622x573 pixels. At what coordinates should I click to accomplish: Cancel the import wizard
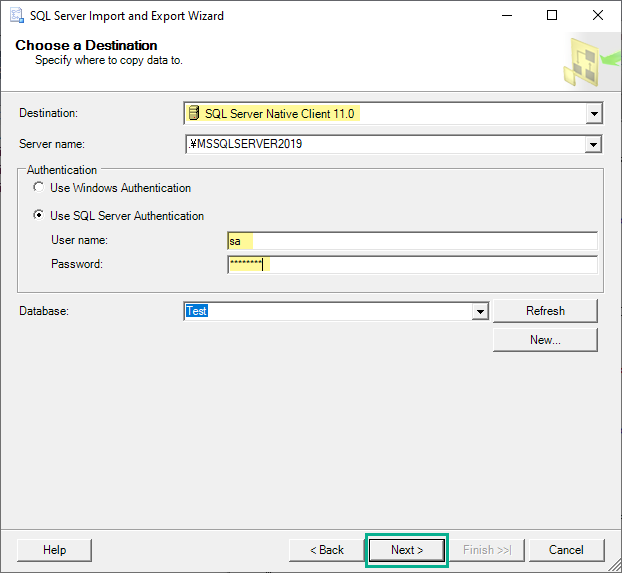point(566,550)
